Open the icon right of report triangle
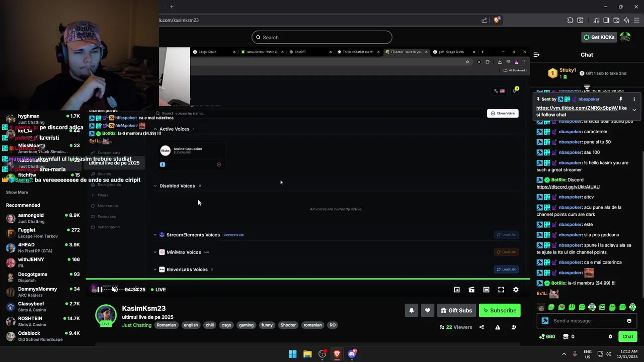Image resolution: width=644 pixels, height=362 pixels. 514,327
